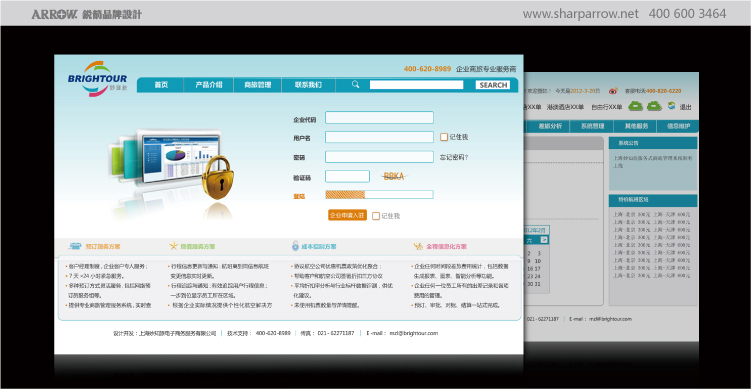Open the 首页 navigation tab
The width and height of the screenshot is (751, 389).
(161, 85)
